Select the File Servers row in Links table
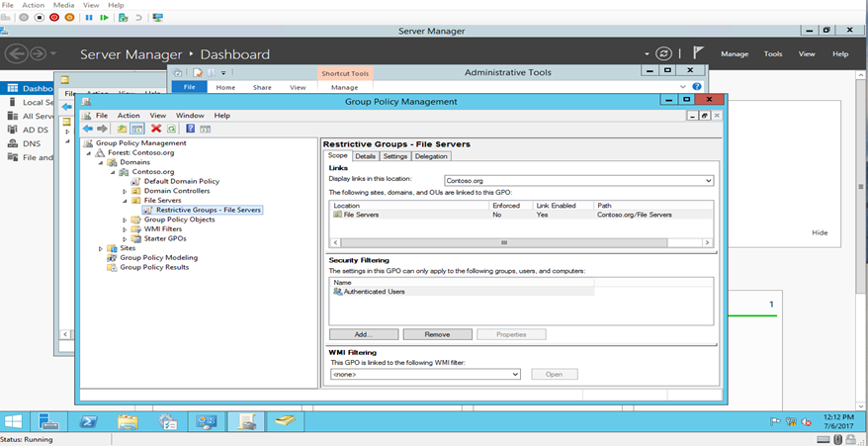This screenshot has width=868, height=446. tap(521, 215)
